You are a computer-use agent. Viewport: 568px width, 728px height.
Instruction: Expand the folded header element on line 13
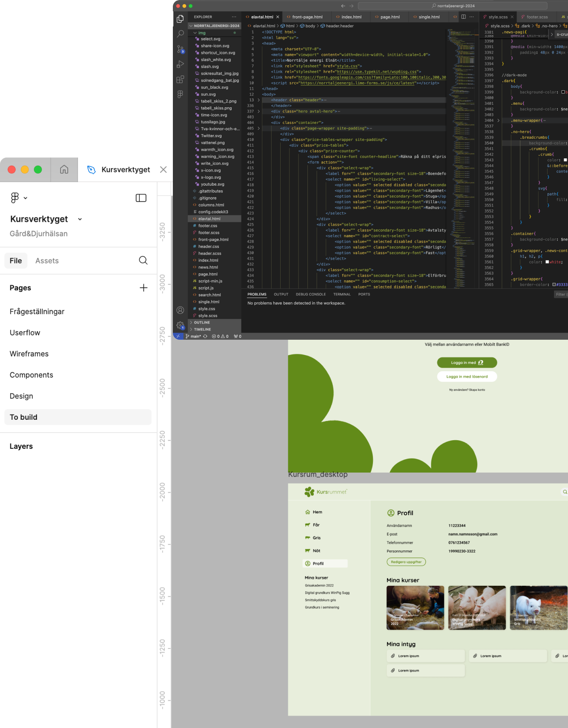coord(258,100)
